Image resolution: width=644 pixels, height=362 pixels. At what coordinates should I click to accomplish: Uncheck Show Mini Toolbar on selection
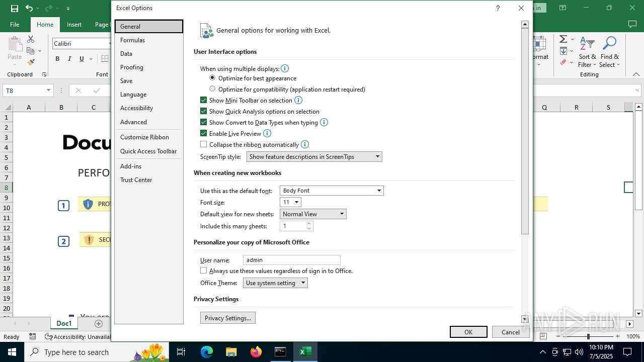click(x=203, y=100)
